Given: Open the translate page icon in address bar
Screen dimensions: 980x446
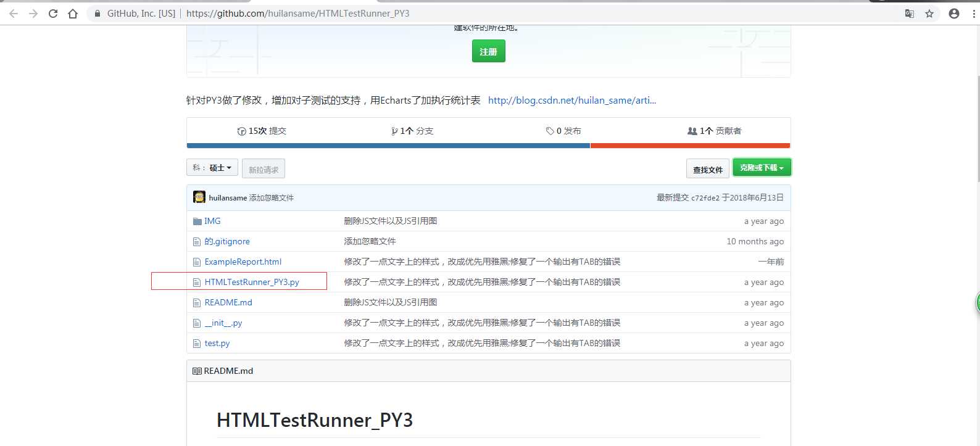Looking at the screenshot, I should point(910,14).
